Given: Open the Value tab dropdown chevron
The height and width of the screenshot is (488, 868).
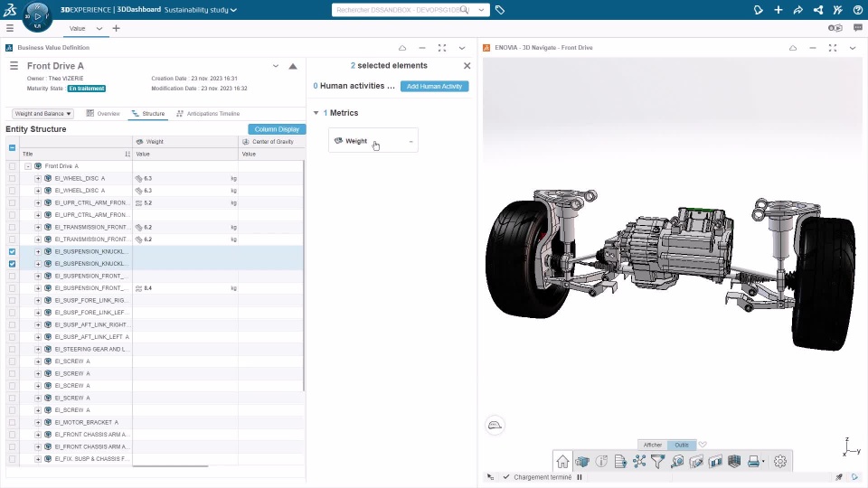Looking at the screenshot, I should pos(99,28).
